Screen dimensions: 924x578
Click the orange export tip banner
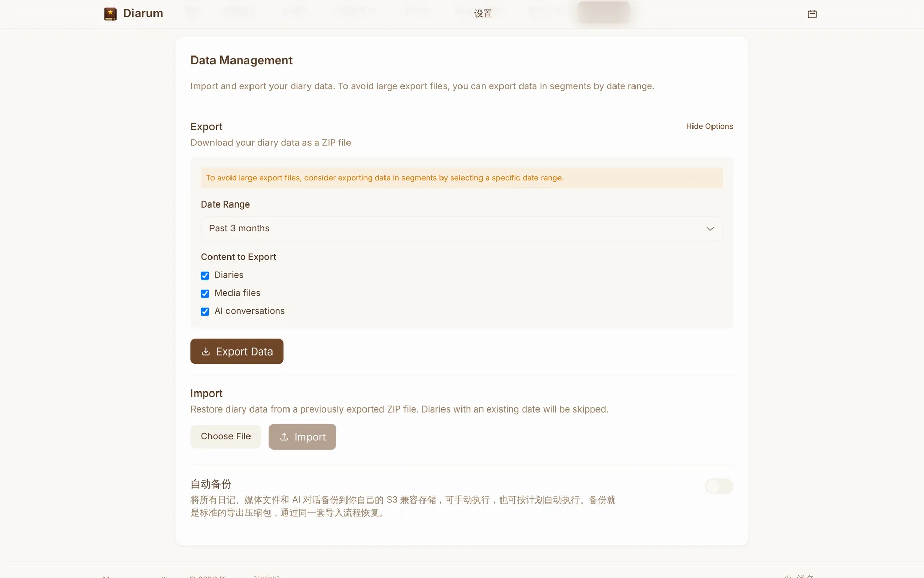point(461,178)
